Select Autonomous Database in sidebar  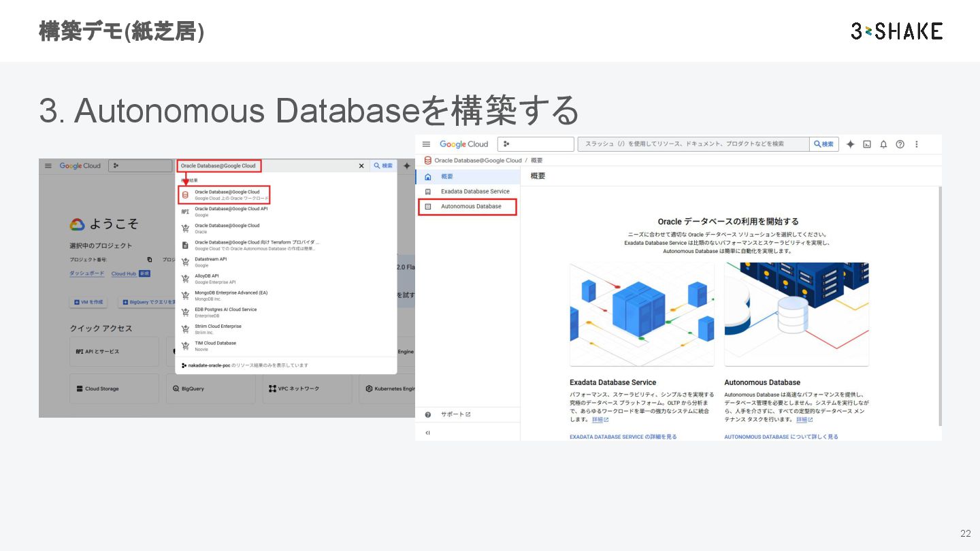coord(468,207)
